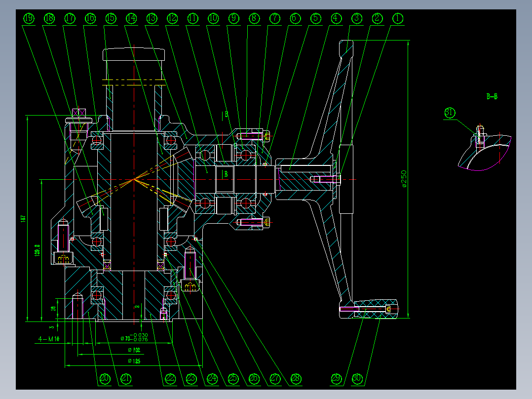The image size is (532, 399).
Task: Click part balloon number 21
Action: [126, 379]
